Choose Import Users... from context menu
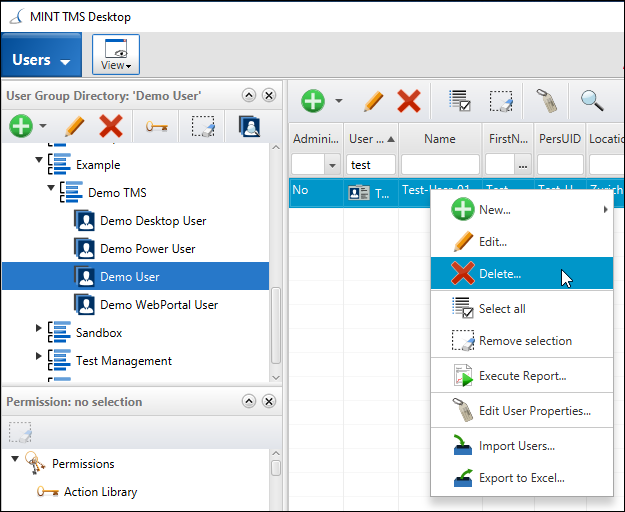Image resolution: width=625 pixels, height=512 pixels. tap(522, 445)
